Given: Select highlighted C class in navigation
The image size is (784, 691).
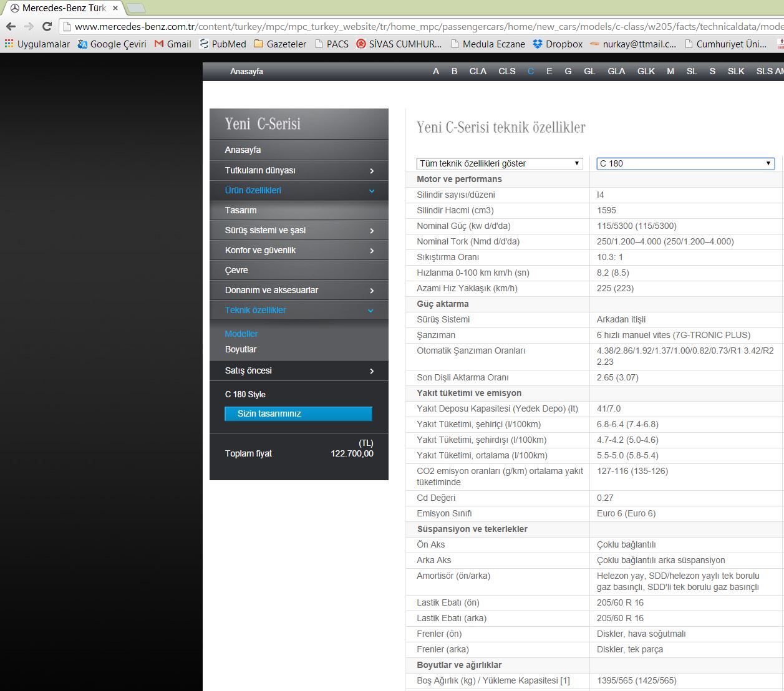Looking at the screenshot, I should [x=531, y=71].
